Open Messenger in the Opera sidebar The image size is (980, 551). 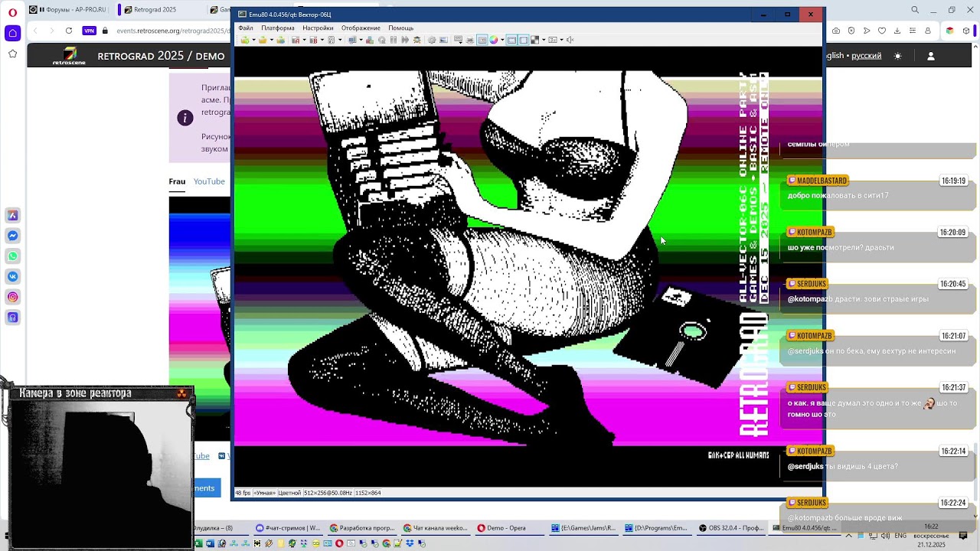[x=13, y=236]
